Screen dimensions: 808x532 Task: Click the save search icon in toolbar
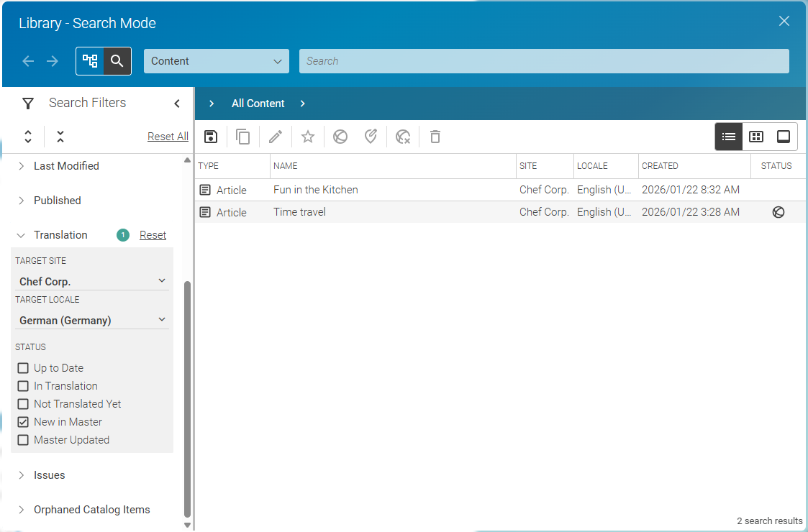point(211,137)
